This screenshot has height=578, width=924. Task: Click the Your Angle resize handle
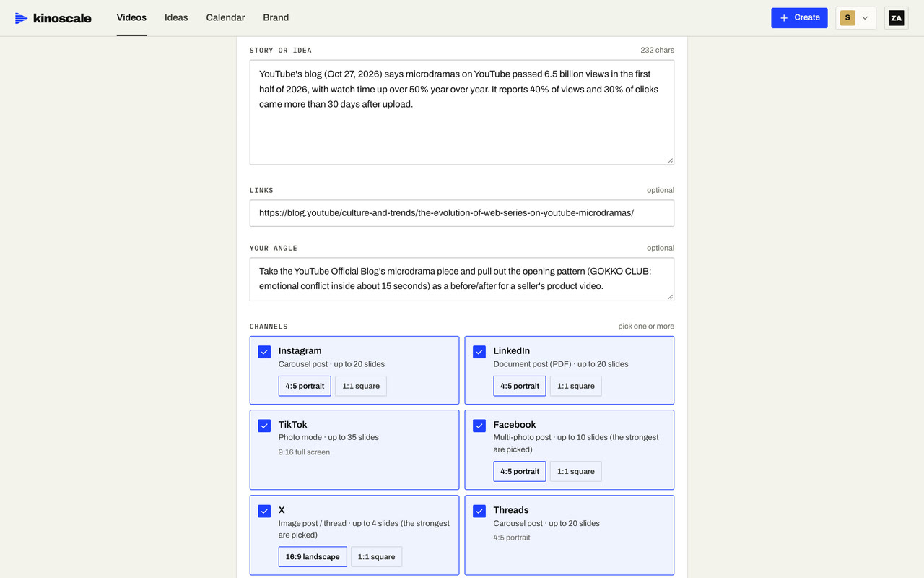tap(670, 296)
